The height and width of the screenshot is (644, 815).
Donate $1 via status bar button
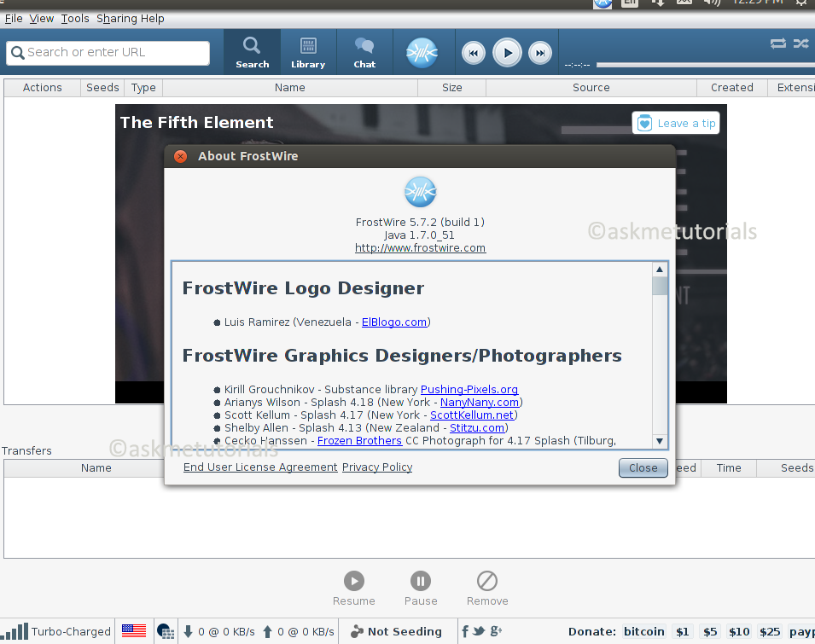click(x=683, y=631)
